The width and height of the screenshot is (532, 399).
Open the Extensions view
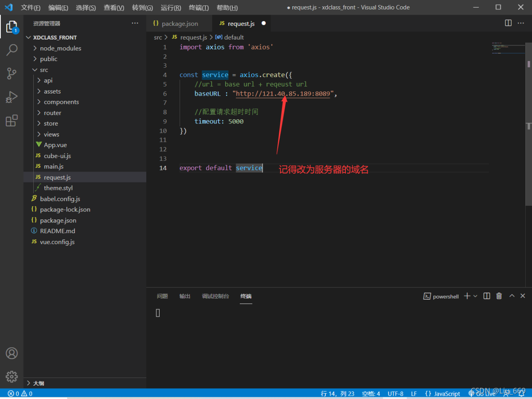pos(12,121)
